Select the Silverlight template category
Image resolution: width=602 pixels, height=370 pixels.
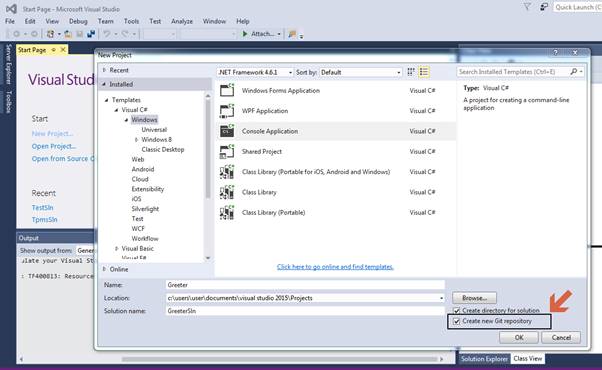coord(145,209)
